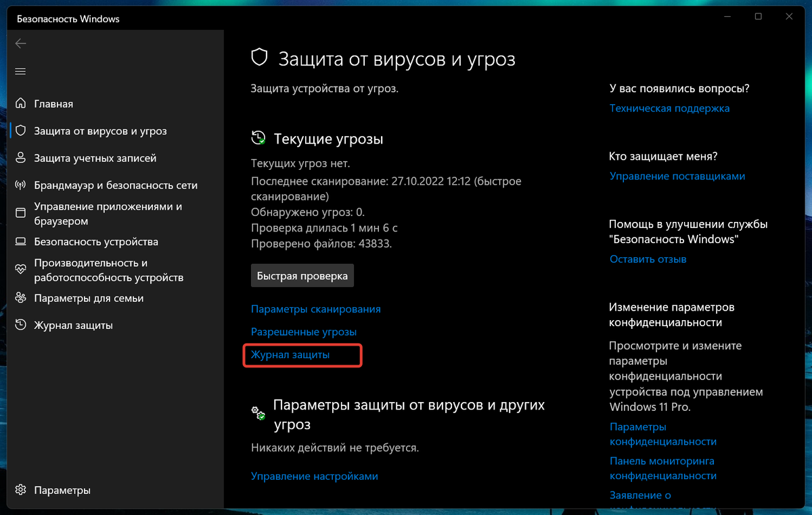Click the firewall network signal icon
The width and height of the screenshot is (812, 515).
point(21,185)
